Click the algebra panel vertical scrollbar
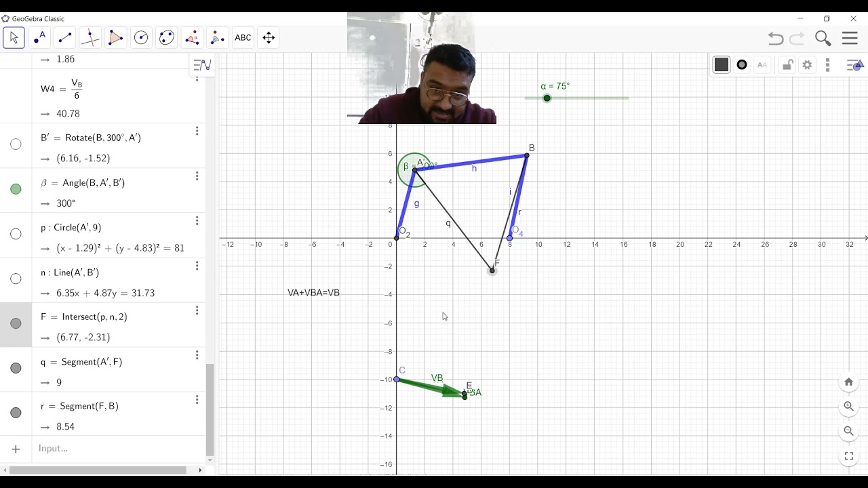This screenshot has height=488, width=868. pyautogui.click(x=210, y=410)
